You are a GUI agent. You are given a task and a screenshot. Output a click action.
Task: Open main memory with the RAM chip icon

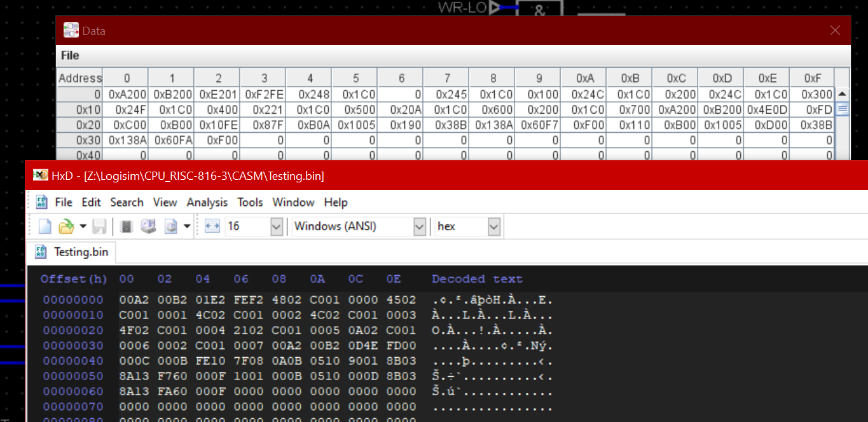(126, 226)
